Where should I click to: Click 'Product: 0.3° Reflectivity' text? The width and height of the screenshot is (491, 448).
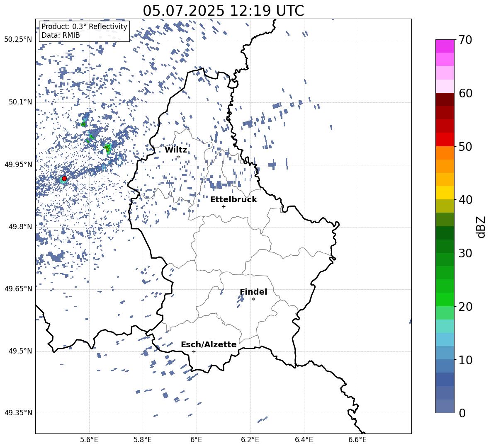coord(84,27)
